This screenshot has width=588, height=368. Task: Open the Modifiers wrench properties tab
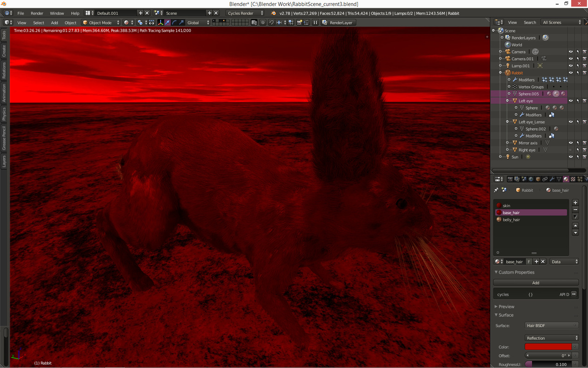552,179
